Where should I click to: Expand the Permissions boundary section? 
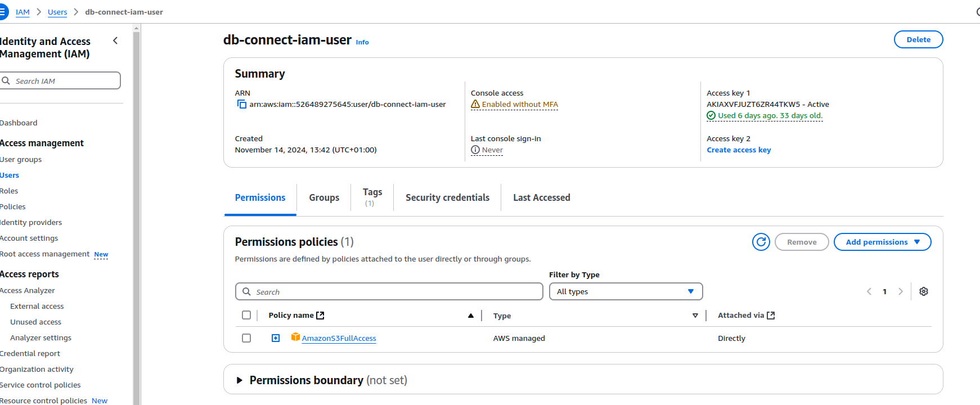[240, 380]
